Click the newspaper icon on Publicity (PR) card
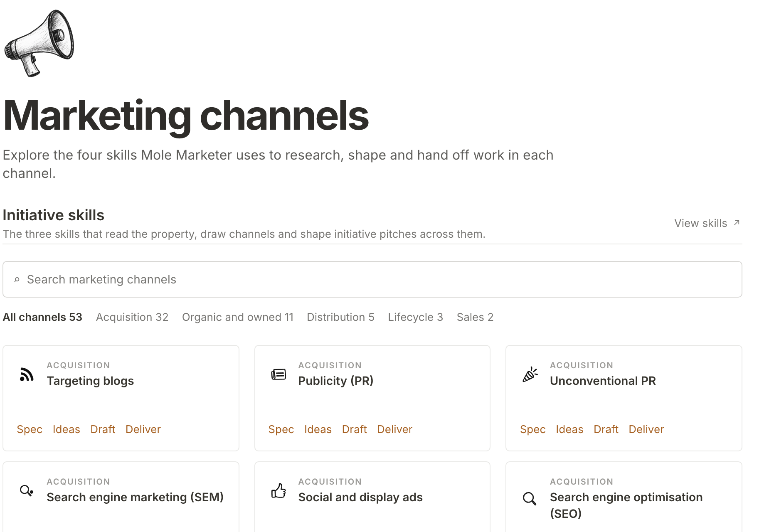This screenshot has height=532, width=769. click(279, 374)
